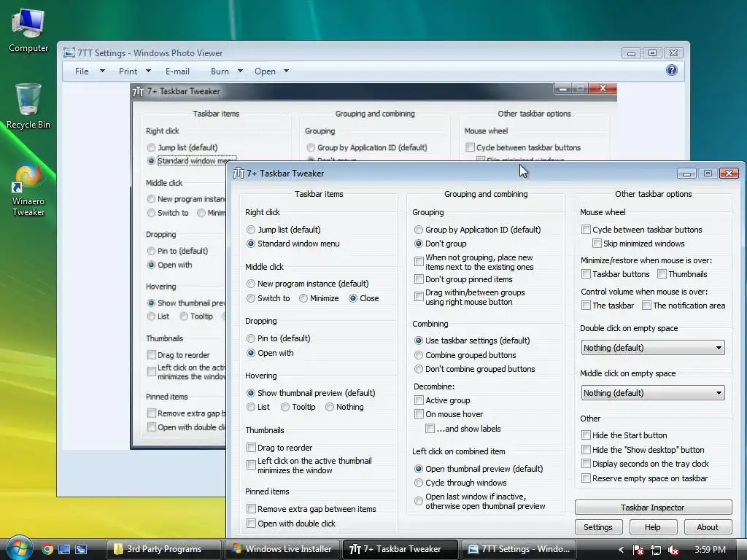Choose Pin to (default) under Dropping
747x560 pixels.
[278, 338]
